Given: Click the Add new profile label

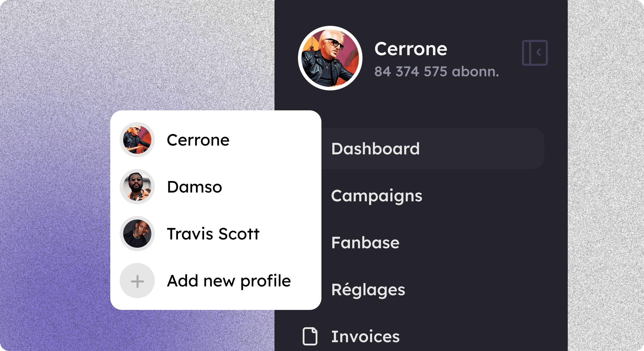Looking at the screenshot, I should [x=229, y=281].
